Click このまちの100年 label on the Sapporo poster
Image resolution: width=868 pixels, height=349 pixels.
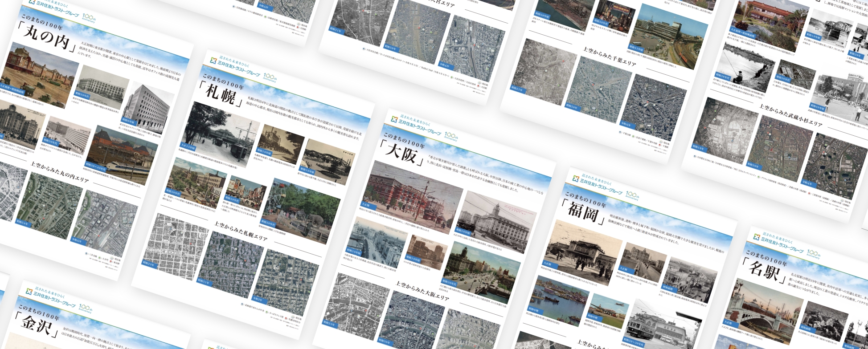(x=222, y=81)
